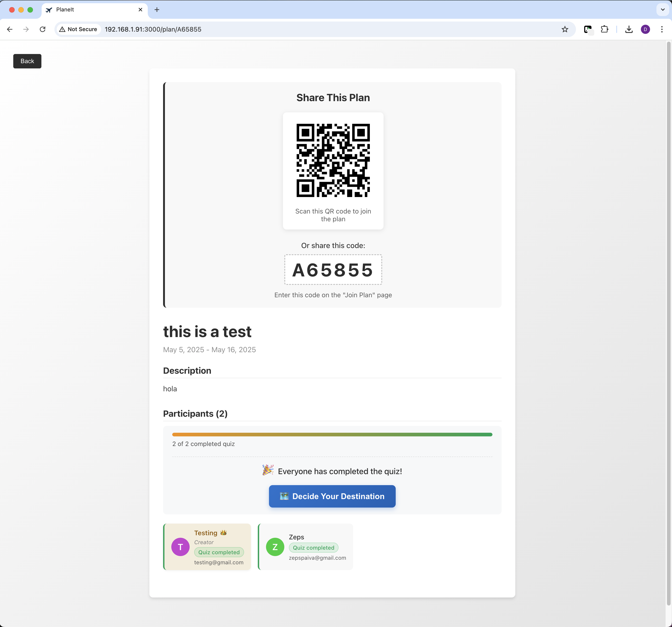
Task: Click the QR code image
Action: [333, 160]
